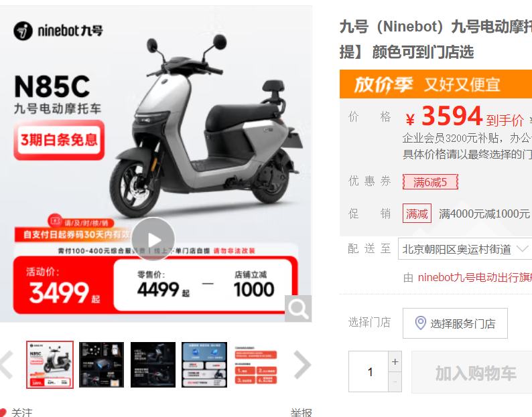
Task: Increase quantity with the plus button
Action: pyautogui.click(x=395, y=361)
